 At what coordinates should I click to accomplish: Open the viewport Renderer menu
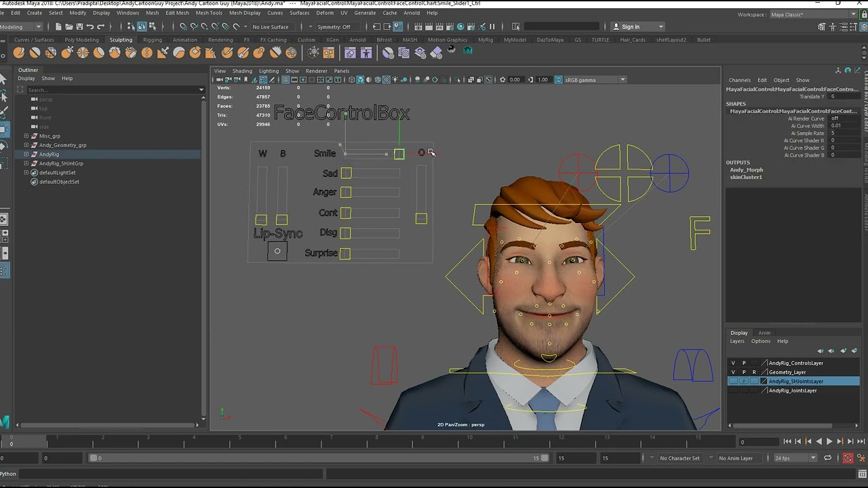pos(316,71)
